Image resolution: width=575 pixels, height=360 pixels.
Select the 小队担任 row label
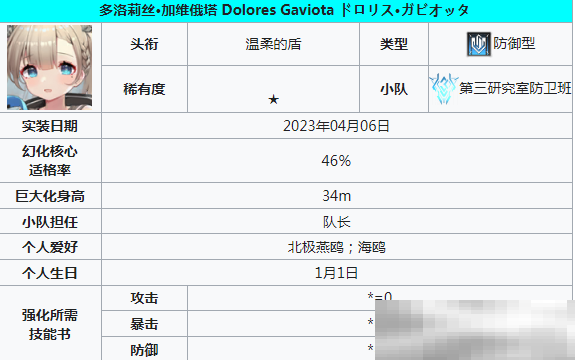[50, 222]
